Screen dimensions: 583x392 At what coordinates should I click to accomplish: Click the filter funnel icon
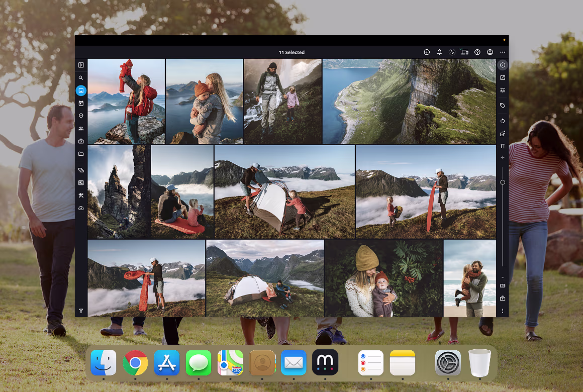click(81, 311)
